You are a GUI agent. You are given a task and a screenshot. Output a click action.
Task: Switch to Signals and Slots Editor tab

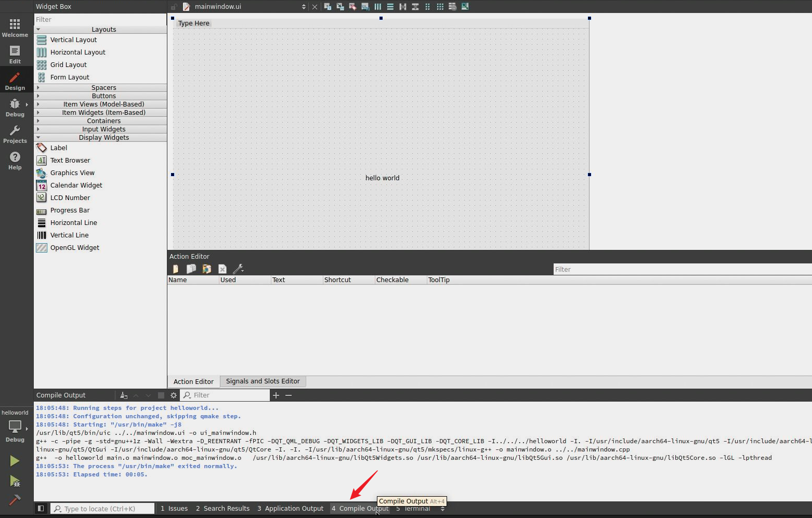coord(263,381)
